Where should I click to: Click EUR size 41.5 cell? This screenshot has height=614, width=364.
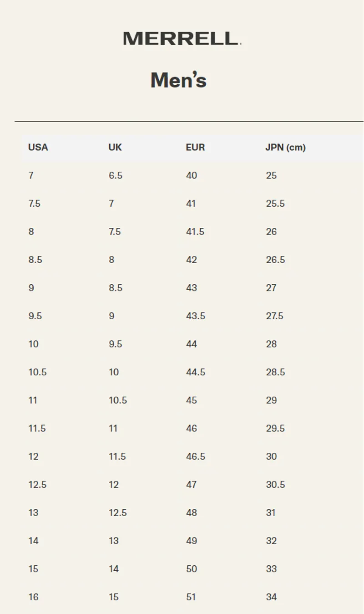pyautogui.click(x=195, y=231)
